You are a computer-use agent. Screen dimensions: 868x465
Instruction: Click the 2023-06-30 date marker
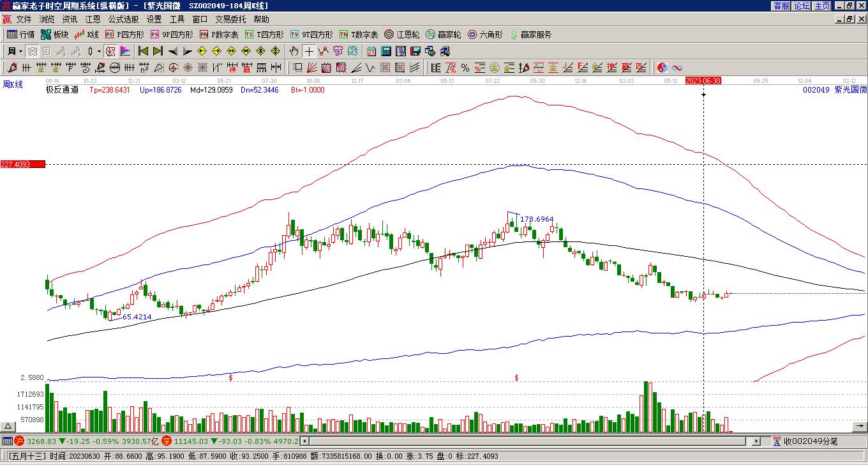(703, 80)
